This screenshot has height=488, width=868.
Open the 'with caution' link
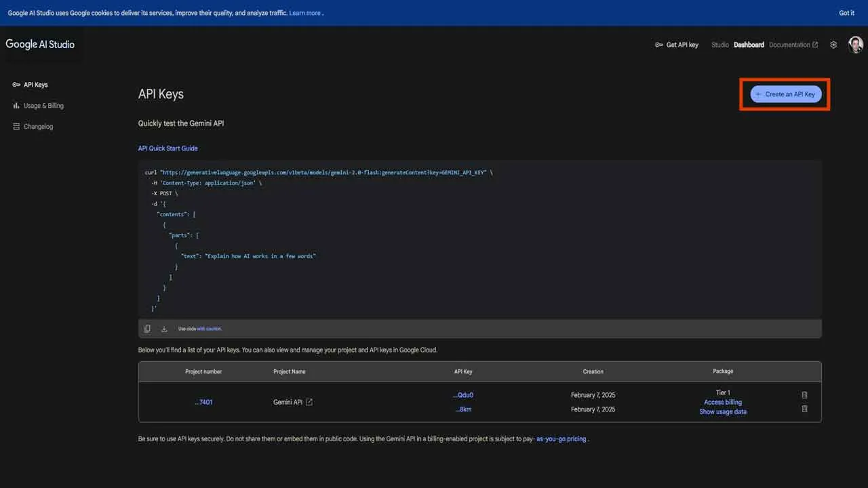click(x=210, y=329)
